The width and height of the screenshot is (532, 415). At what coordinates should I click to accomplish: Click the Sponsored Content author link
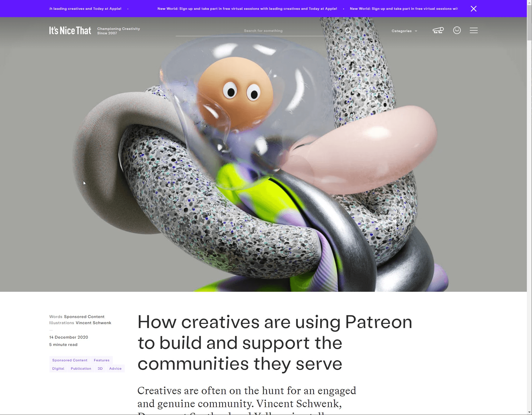[x=84, y=317]
